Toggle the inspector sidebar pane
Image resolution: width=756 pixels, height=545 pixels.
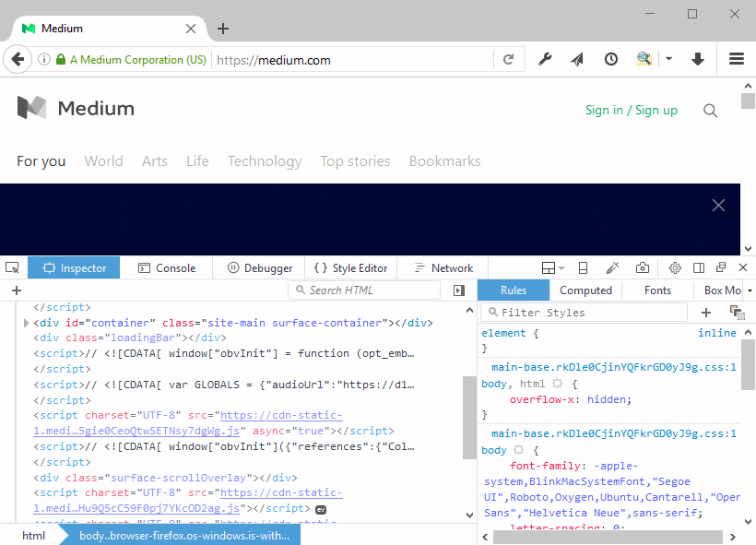coord(459,290)
